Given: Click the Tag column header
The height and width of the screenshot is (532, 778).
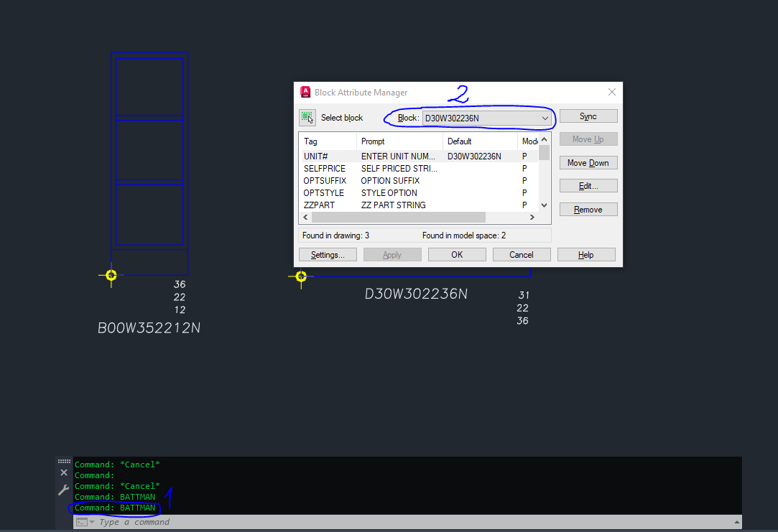Looking at the screenshot, I should click(328, 141).
